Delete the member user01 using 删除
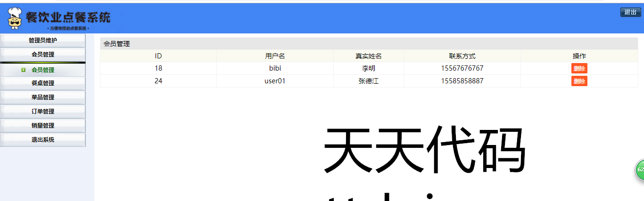The width and height of the screenshot is (644, 201). [x=579, y=81]
